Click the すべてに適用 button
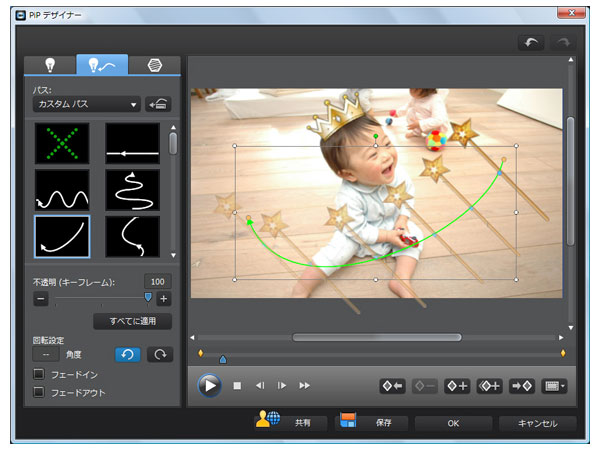This screenshot has width=600, height=450. tap(132, 321)
